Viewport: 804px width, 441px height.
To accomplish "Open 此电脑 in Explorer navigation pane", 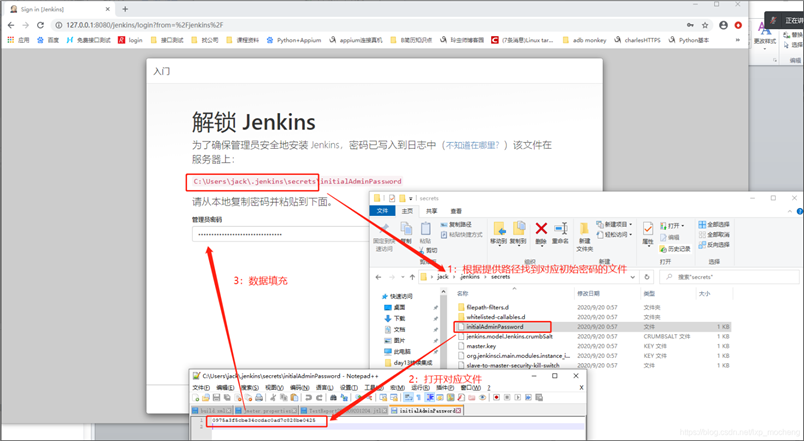I will [397, 352].
